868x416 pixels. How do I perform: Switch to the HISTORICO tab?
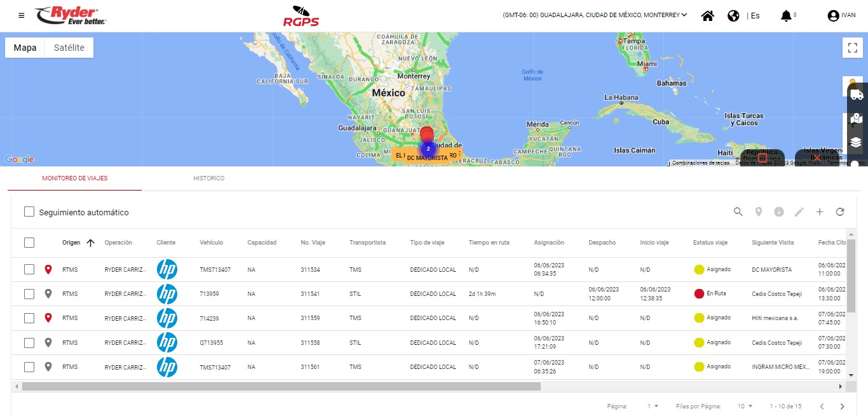click(x=208, y=178)
